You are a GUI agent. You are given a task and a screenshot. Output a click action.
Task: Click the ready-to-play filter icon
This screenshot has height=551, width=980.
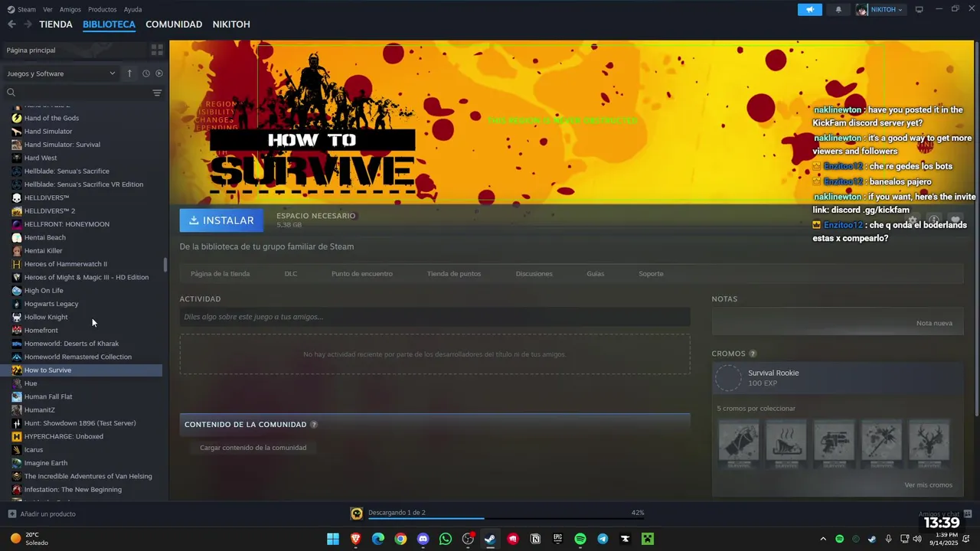tap(159, 73)
